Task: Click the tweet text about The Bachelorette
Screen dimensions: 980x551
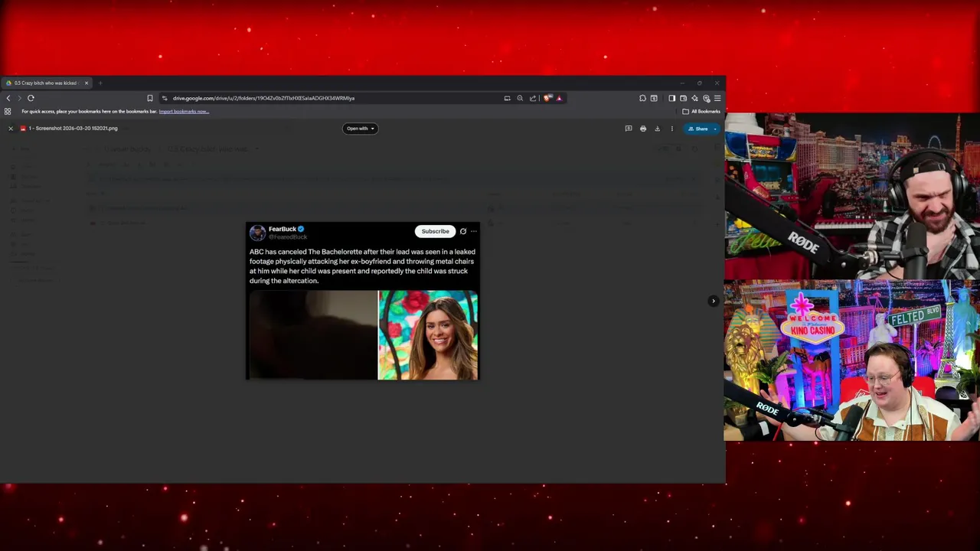Action: 362,266
